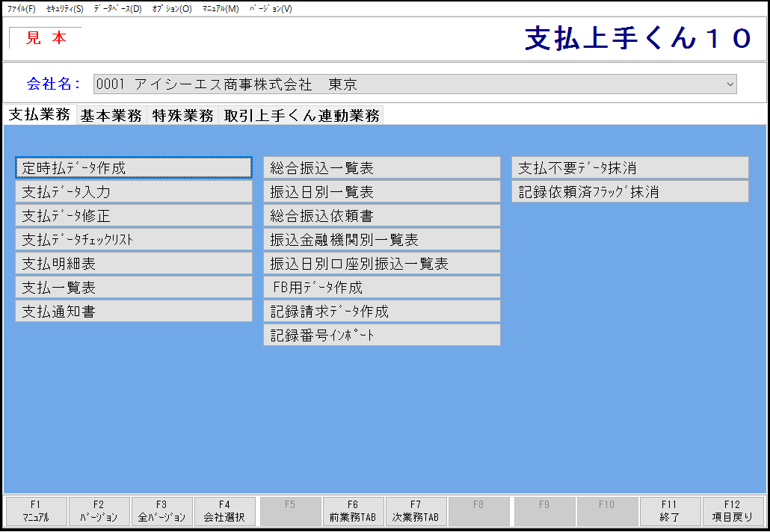
Task: Open 総合振込依頼書
Action: click(382, 215)
